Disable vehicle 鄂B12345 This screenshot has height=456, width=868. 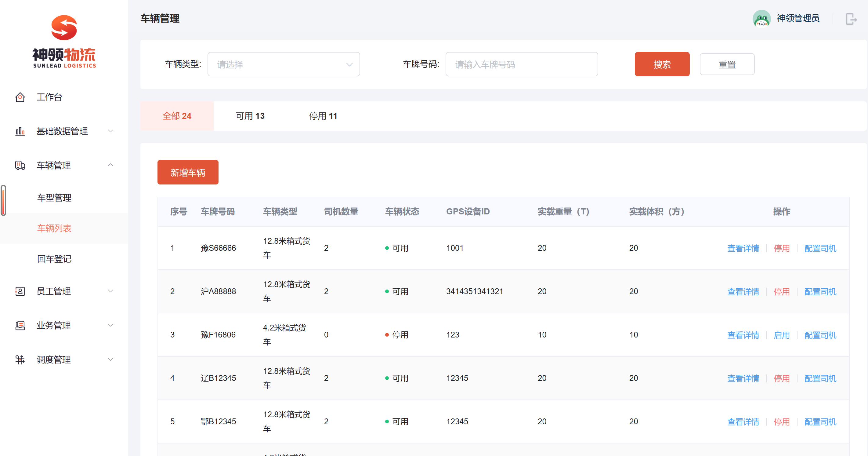point(782,421)
